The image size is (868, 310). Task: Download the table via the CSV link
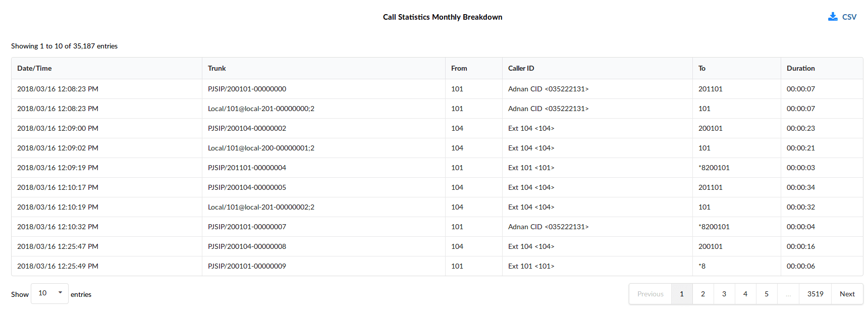click(x=842, y=17)
